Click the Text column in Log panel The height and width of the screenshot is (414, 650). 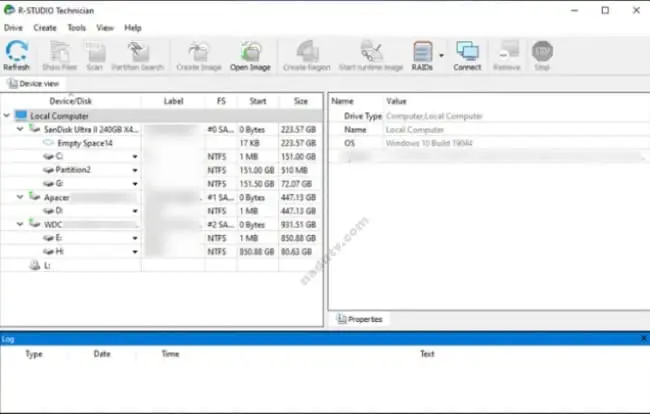point(427,354)
